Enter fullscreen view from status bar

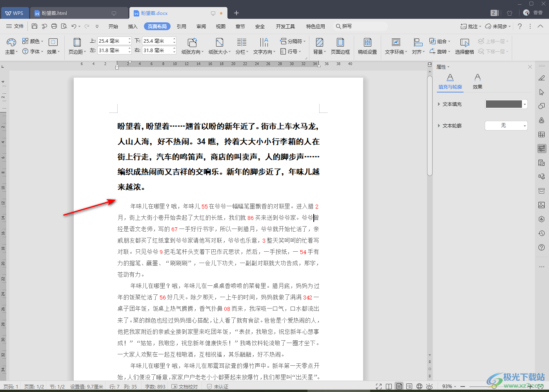click(379, 387)
